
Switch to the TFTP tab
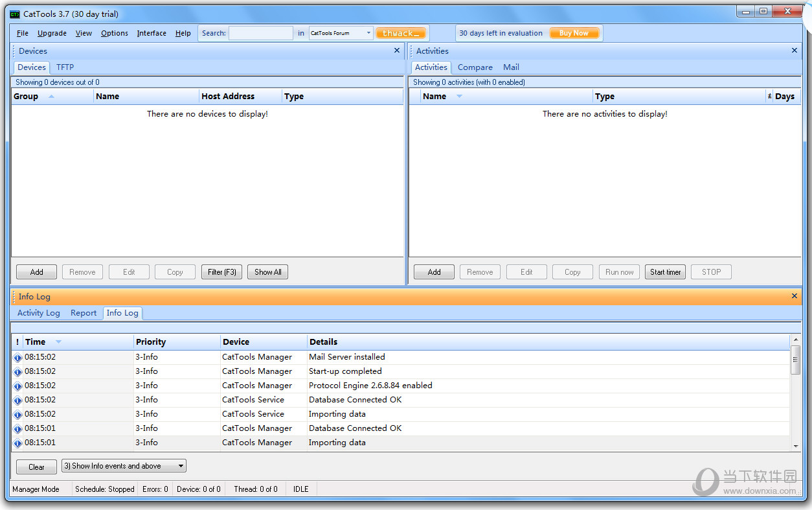[65, 67]
